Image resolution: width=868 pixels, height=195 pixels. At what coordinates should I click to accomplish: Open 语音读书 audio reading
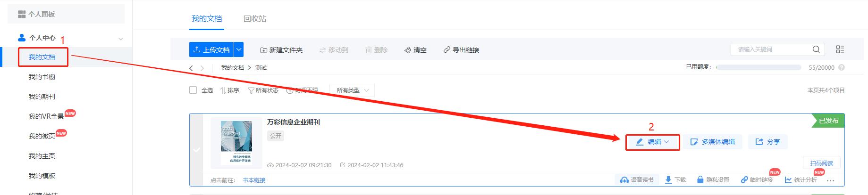click(637, 180)
